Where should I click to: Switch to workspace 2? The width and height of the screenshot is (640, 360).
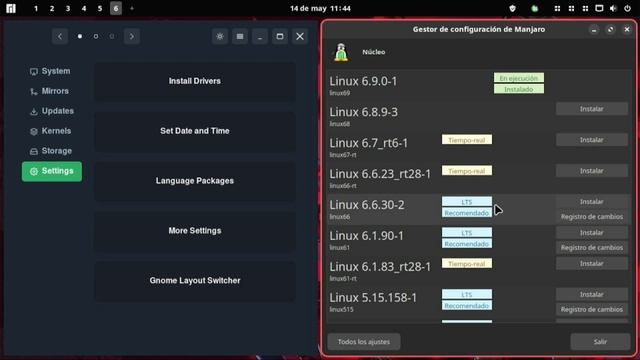point(52,8)
